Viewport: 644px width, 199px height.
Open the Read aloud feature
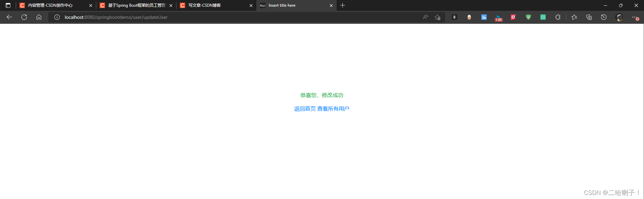(x=425, y=17)
